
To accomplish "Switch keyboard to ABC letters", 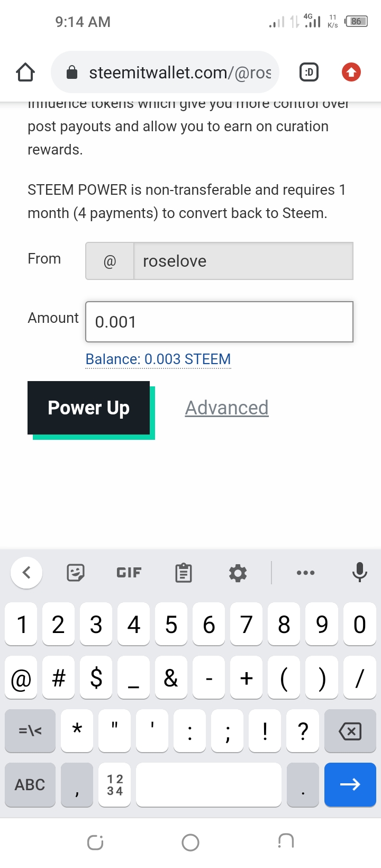I will [30, 784].
